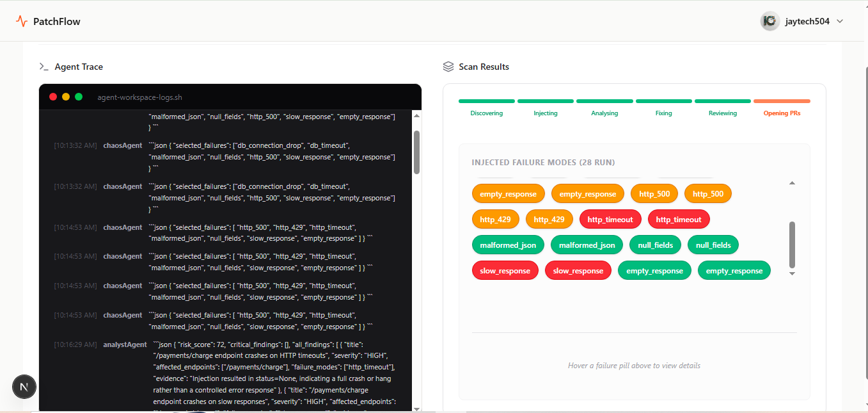
Task: Click the Scan Results heading
Action: (484, 67)
